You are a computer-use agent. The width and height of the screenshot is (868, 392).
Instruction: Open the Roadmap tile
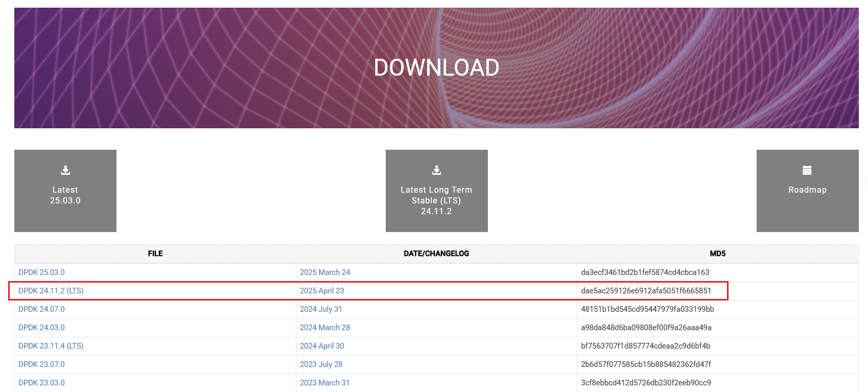807,190
